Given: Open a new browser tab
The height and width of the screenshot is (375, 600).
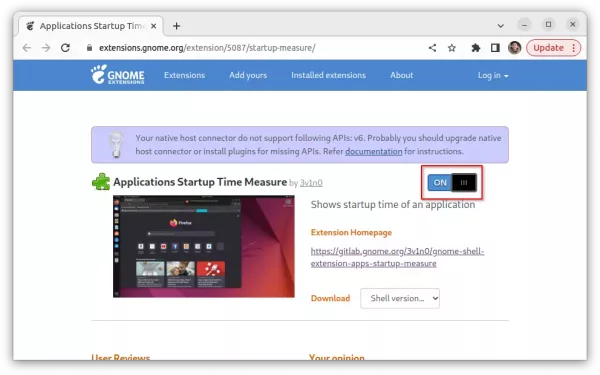Looking at the screenshot, I should click(x=176, y=26).
